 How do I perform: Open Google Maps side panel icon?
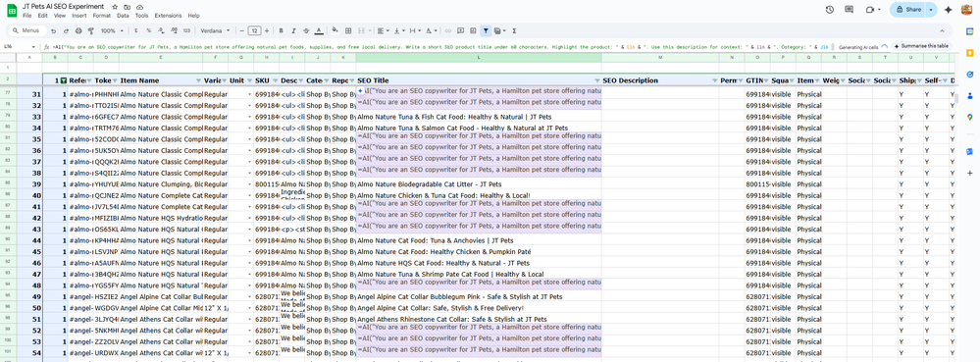(969, 117)
